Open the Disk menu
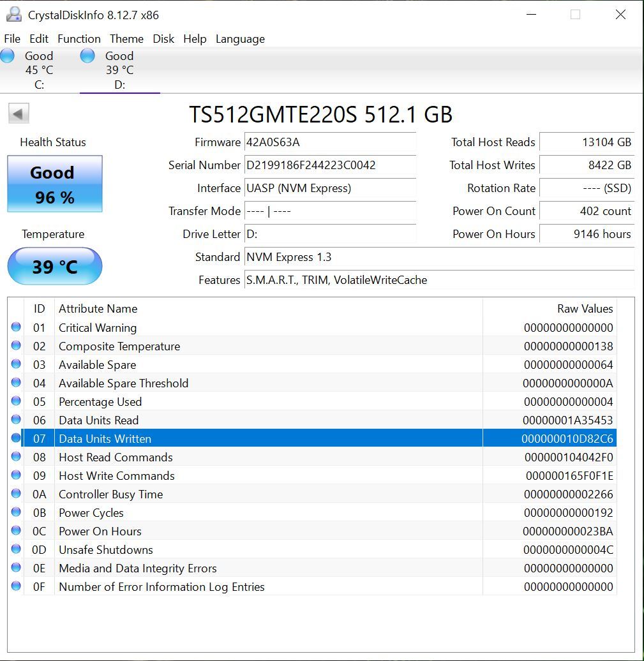Screen dimensions: 644x661 [x=163, y=39]
